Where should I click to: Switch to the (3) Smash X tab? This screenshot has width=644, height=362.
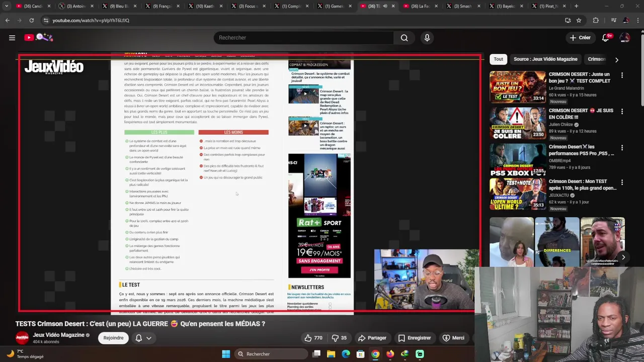point(463,6)
